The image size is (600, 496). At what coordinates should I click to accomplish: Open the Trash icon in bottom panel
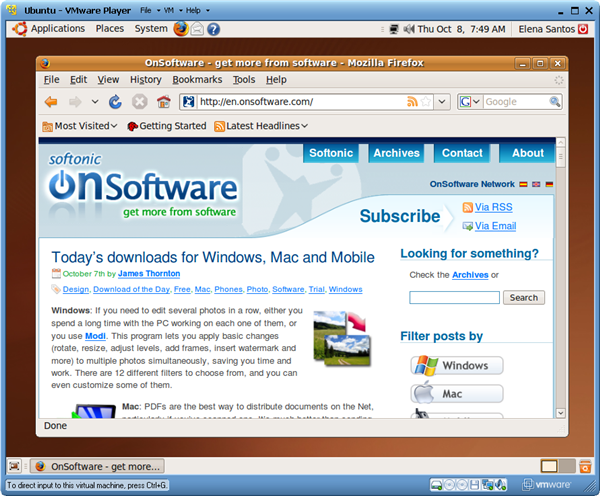pos(585,466)
